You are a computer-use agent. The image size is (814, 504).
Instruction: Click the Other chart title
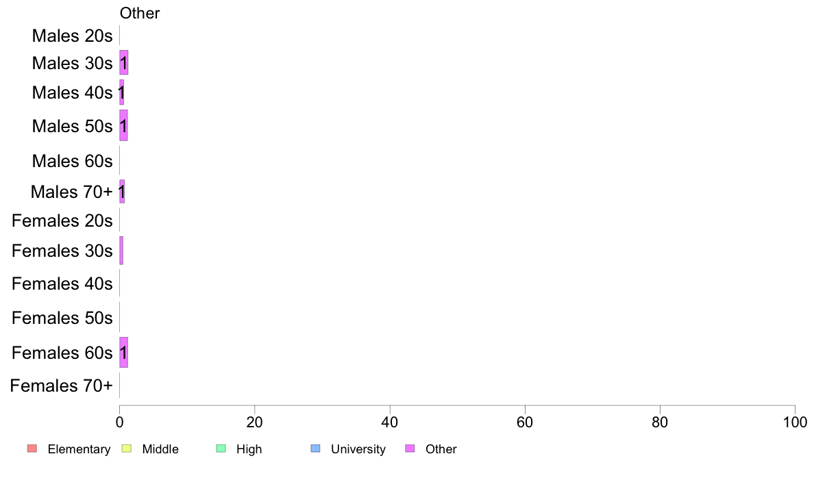pyautogui.click(x=140, y=13)
